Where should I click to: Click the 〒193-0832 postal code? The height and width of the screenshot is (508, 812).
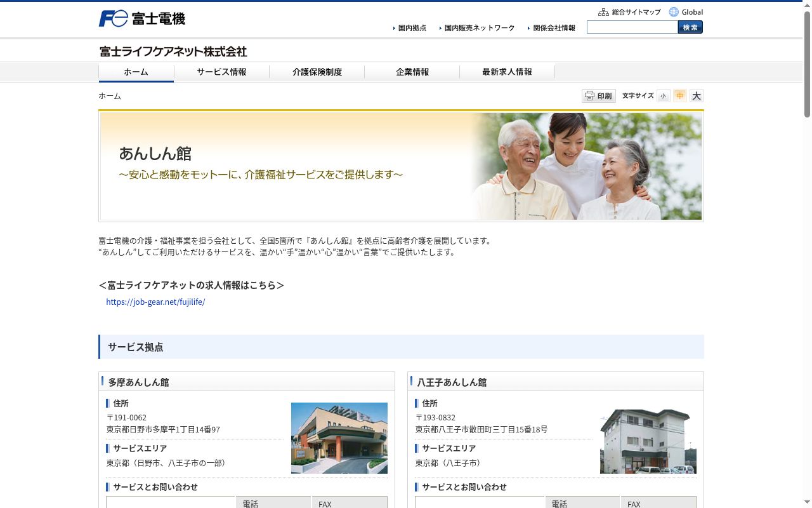coord(436,417)
